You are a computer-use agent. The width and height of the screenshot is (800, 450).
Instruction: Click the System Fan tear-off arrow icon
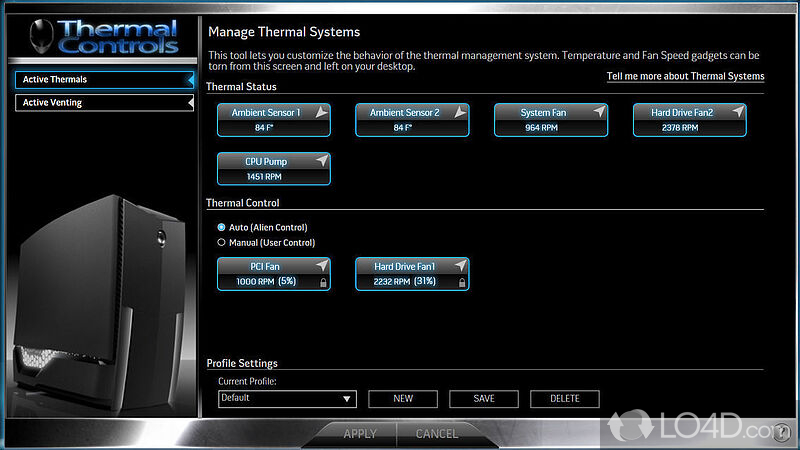[598, 112]
